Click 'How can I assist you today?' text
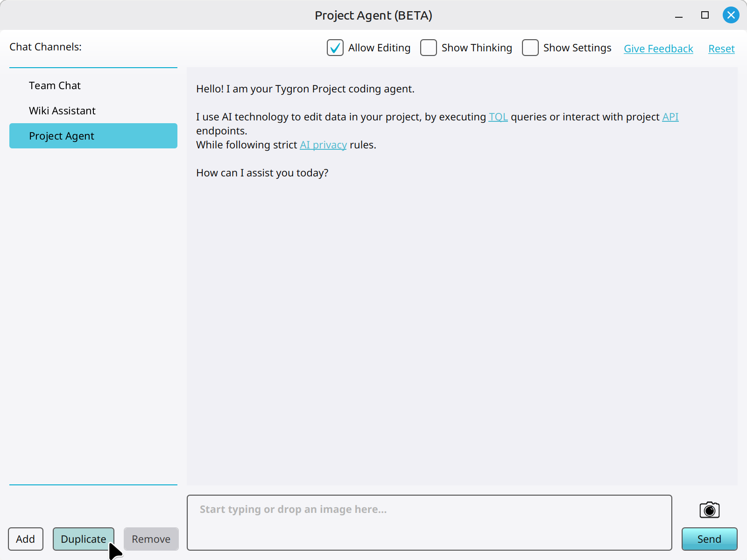Viewport: 747px width, 560px height. (x=262, y=173)
